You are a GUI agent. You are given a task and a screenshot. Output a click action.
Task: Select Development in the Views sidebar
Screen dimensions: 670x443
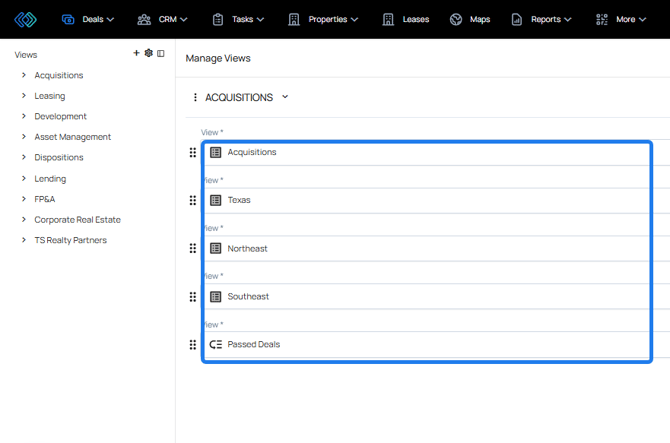[x=60, y=116]
